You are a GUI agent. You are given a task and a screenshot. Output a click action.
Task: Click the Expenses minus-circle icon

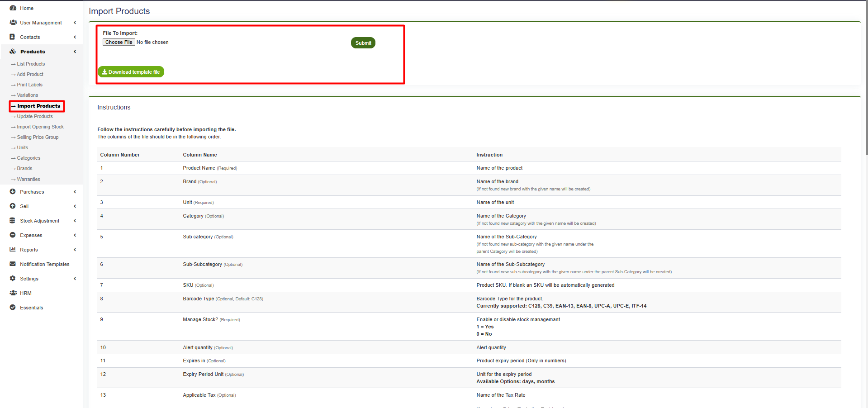coord(13,235)
